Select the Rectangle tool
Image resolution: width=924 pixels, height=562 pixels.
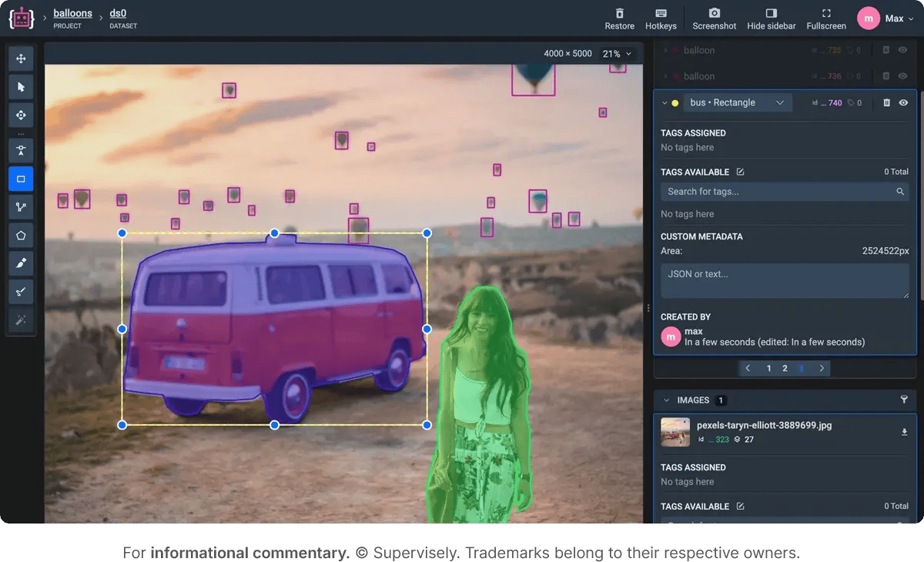21,179
